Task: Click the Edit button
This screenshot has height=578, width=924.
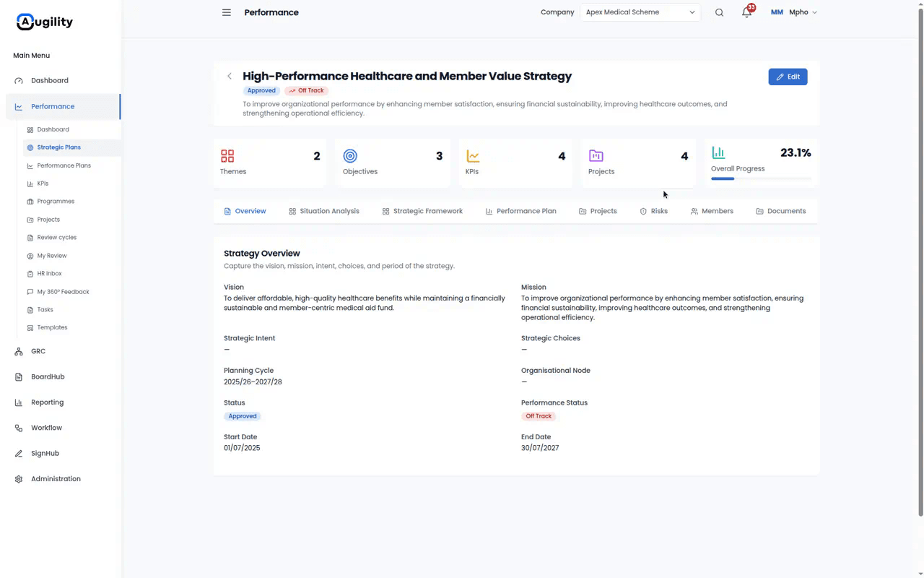Action: pos(788,77)
